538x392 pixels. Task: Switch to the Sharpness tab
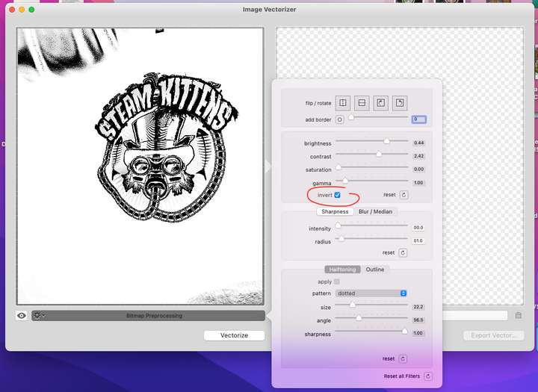coord(335,211)
